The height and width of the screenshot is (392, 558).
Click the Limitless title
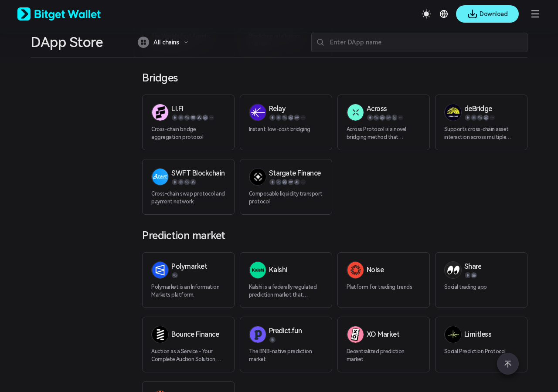(478, 334)
